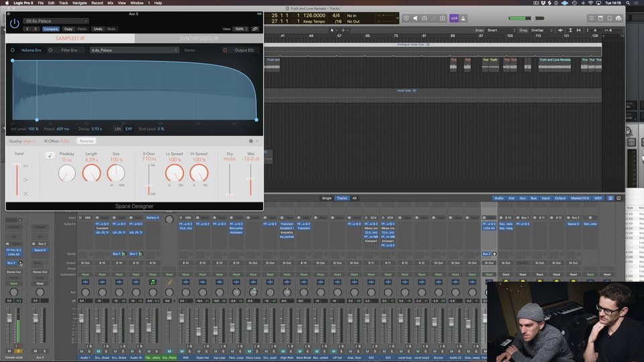Open the Quality High dropdown
This screenshot has width=644, height=362.
29,141
